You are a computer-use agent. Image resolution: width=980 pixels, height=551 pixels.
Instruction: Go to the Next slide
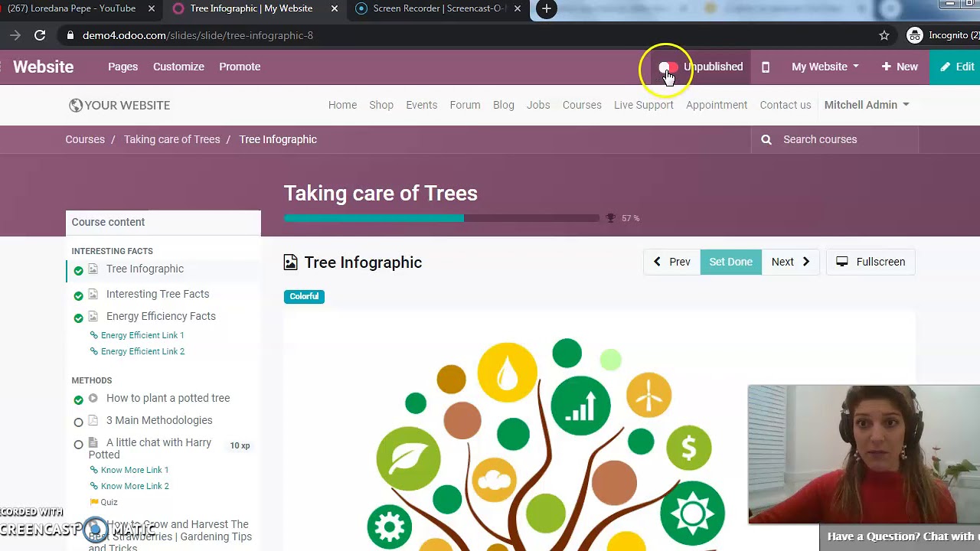tap(791, 262)
